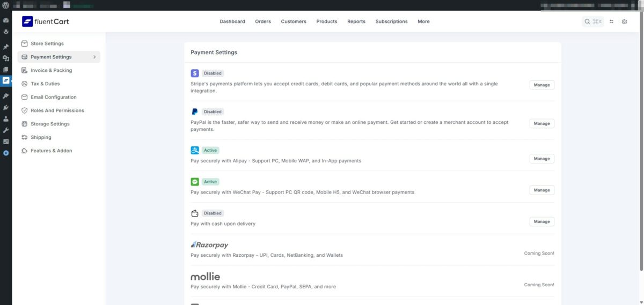Click the FluentCart icon in WordPress sidebar
The width and height of the screenshot is (644, 305).
tap(6, 80)
